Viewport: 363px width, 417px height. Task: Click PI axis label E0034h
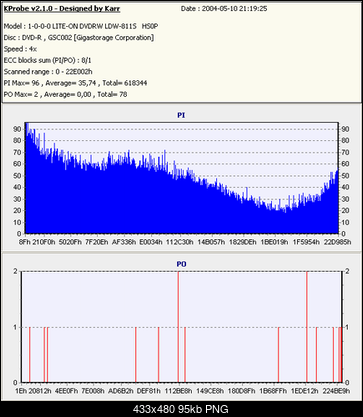[x=152, y=242]
